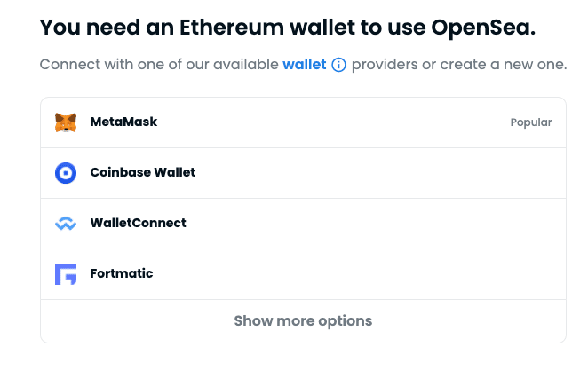Click 'Connect with one of our available' text

[x=159, y=66]
